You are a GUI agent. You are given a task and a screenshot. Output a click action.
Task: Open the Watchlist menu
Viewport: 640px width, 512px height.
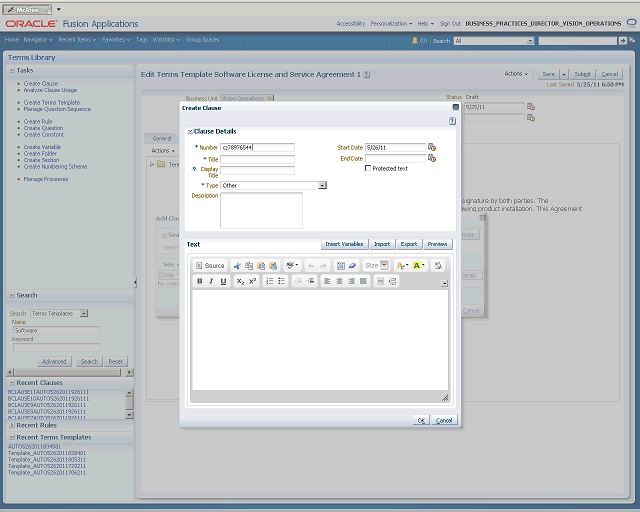[x=166, y=40]
